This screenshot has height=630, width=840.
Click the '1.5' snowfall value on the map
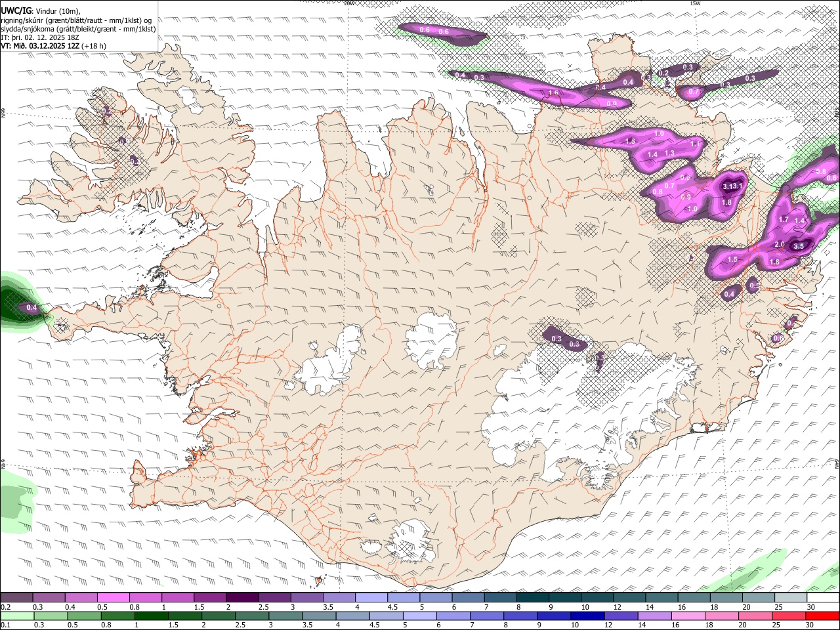tap(732, 259)
